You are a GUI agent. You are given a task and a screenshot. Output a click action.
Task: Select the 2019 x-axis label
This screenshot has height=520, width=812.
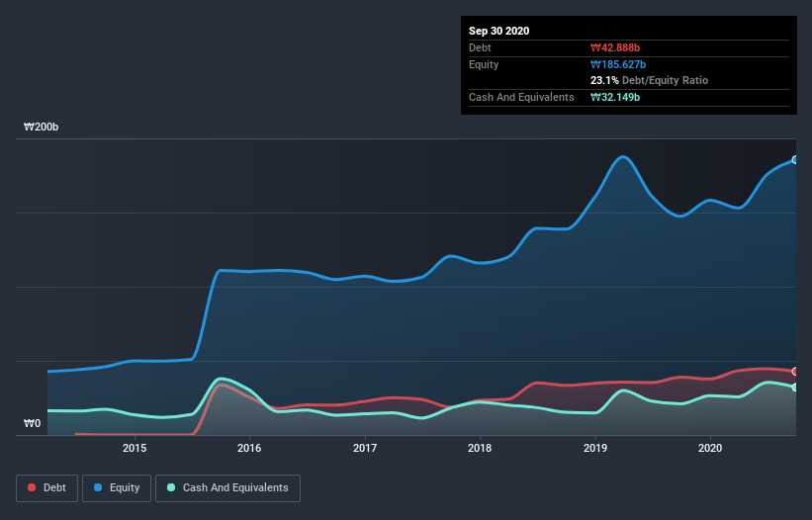coord(595,448)
